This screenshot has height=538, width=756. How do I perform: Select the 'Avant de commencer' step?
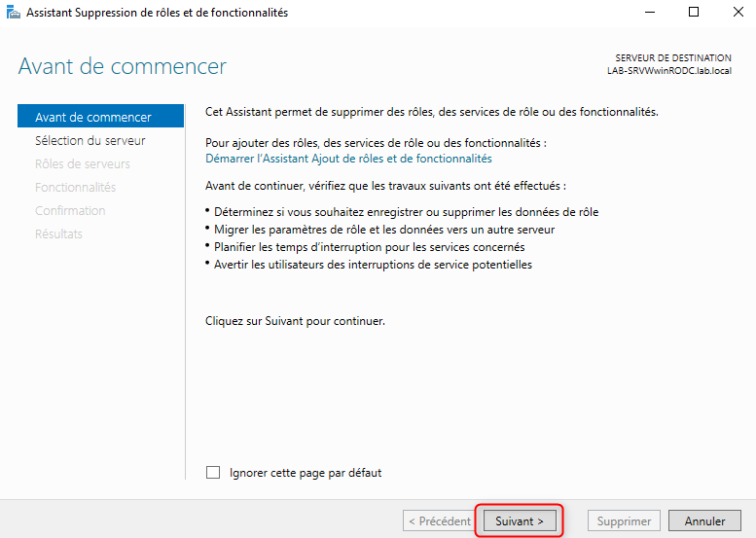100,116
